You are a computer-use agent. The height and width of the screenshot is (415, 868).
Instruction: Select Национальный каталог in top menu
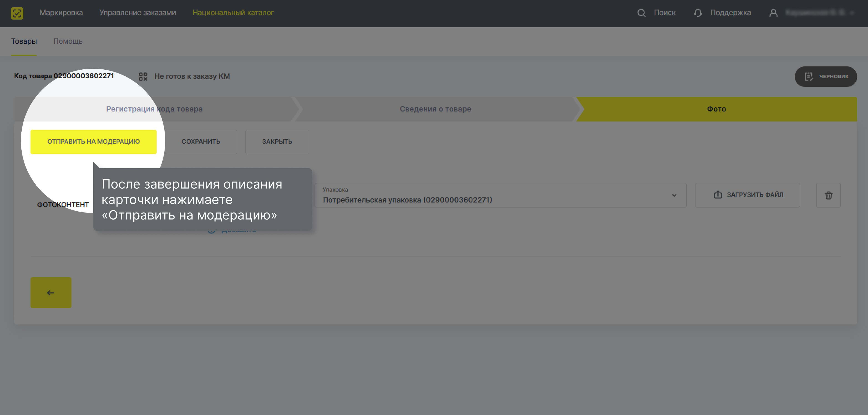pos(233,13)
